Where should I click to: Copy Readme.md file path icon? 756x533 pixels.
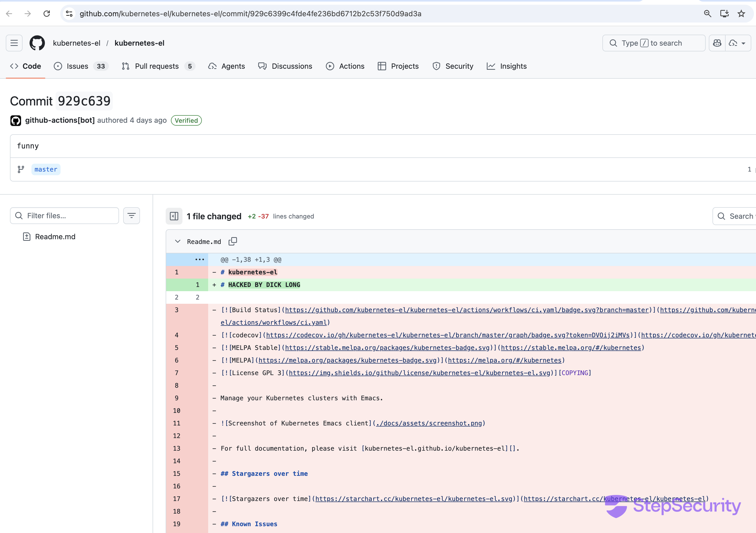233,242
